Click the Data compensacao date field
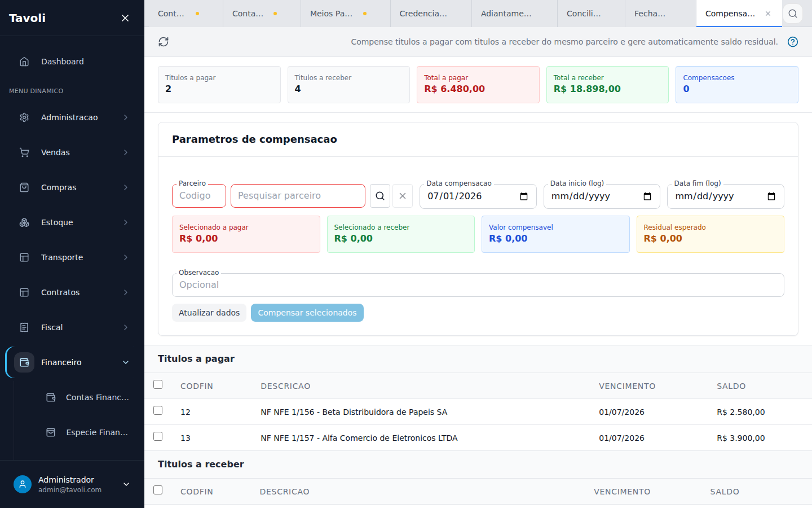Screen dimensions: 812x508 tap(478, 196)
